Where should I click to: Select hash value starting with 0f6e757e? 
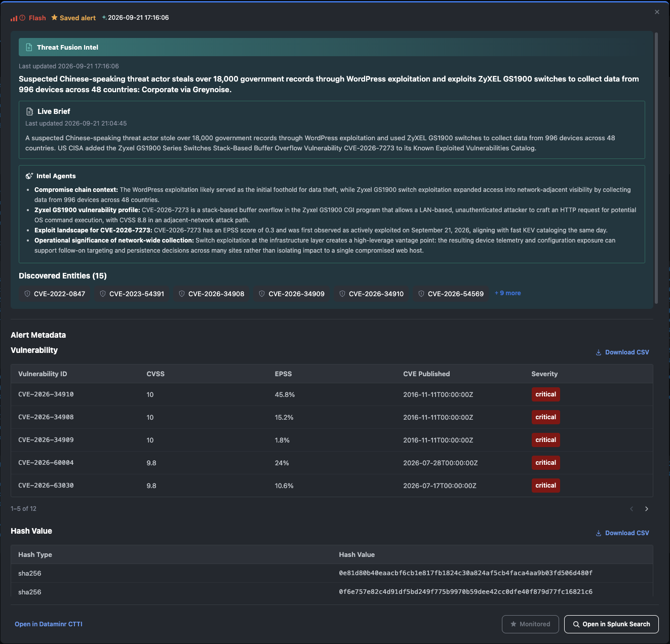pyautogui.click(x=465, y=592)
